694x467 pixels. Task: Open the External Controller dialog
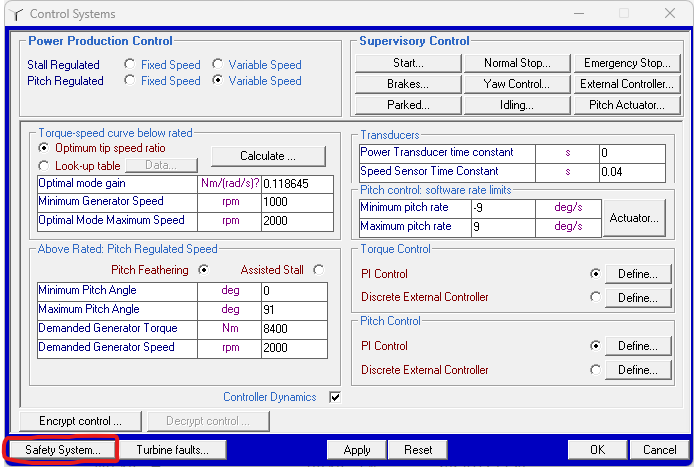pyautogui.click(x=627, y=84)
